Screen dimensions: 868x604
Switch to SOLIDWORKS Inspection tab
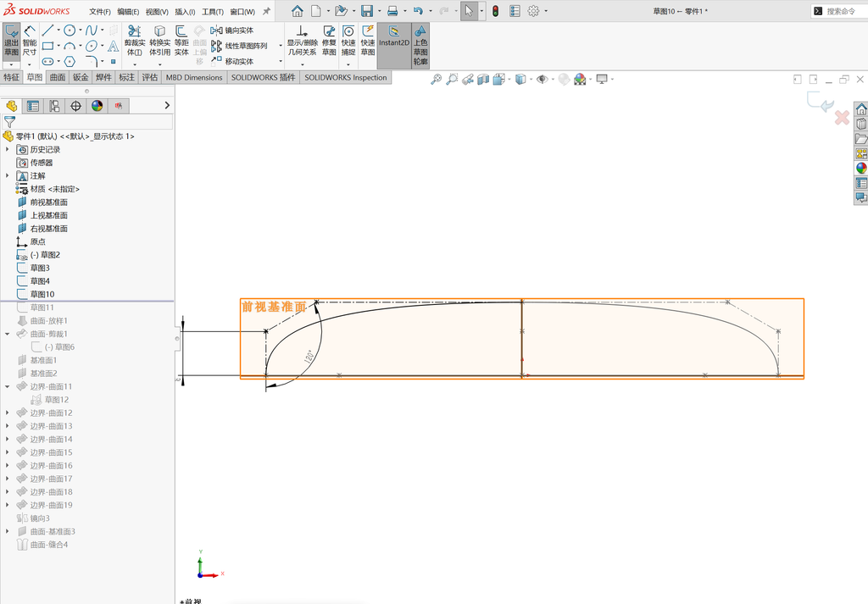click(346, 77)
